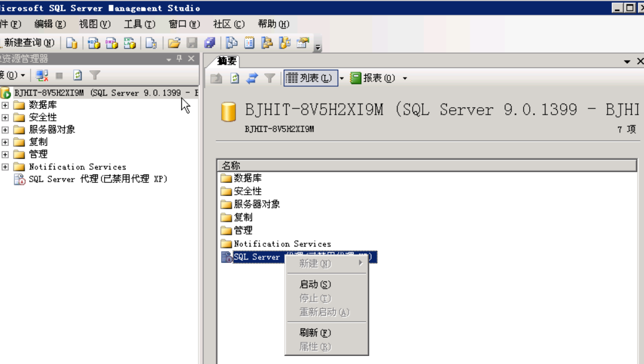Click 新建(N) submenu in the context menu
This screenshot has width=644, height=364.
(x=327, y=264)
